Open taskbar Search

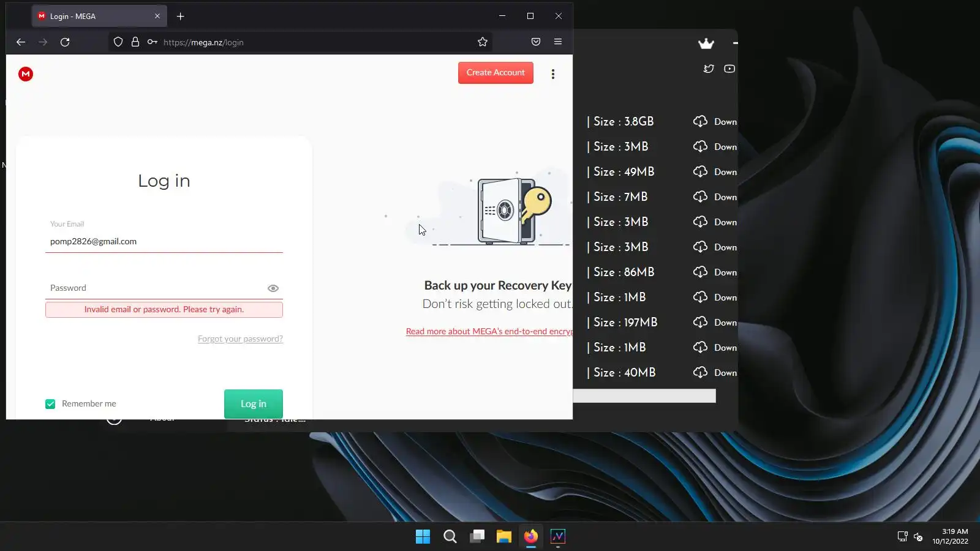coord(450,537)
